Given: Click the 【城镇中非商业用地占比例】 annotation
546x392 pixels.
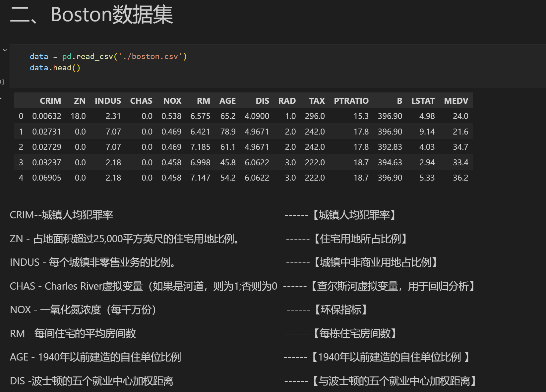Looking at the screenshot, I should (376, 262).
